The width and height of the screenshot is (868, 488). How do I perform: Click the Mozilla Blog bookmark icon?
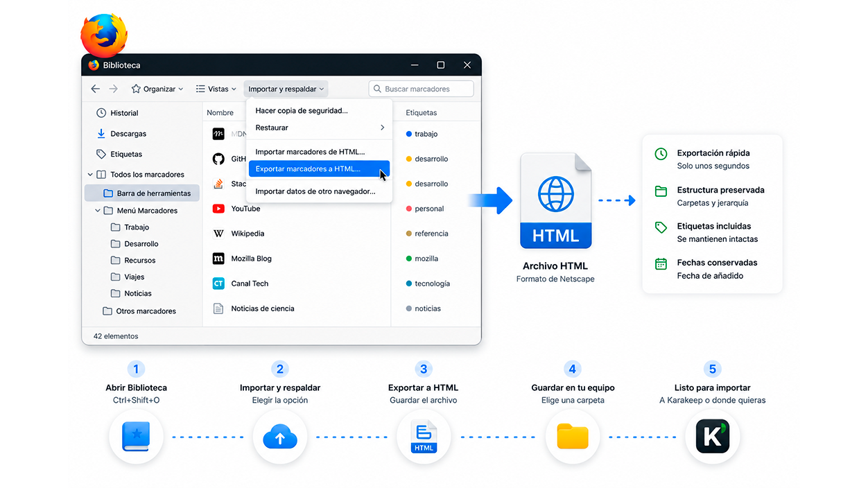[218, 259]
